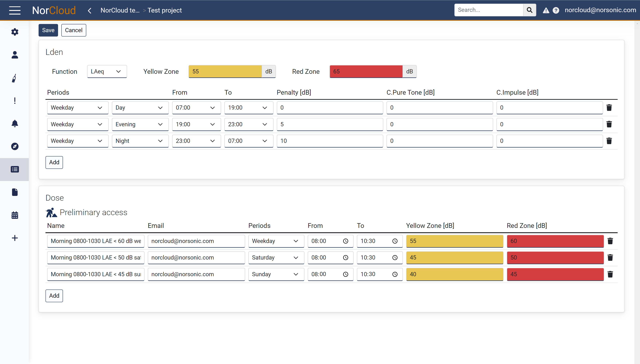Open the Evening period type dropdown
The height and width of the screenshot is (364, 640).
coord(140,124)
